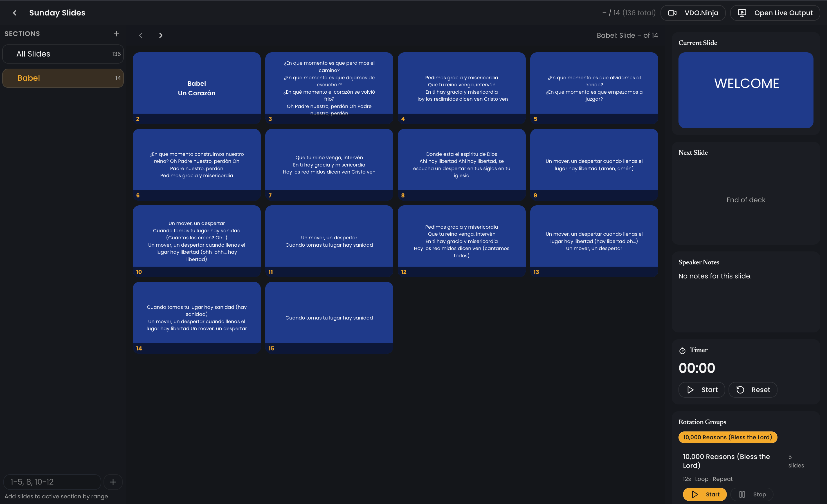Select the Babel Un Corazón title slide

point(197,88)
